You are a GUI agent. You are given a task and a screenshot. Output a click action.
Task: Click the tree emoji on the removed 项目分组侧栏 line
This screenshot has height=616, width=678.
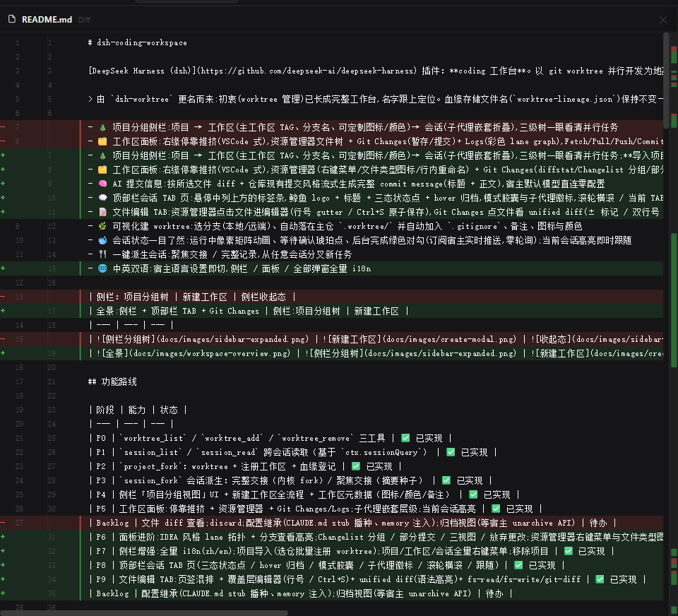pyautogui.click(x=102, y=127)
